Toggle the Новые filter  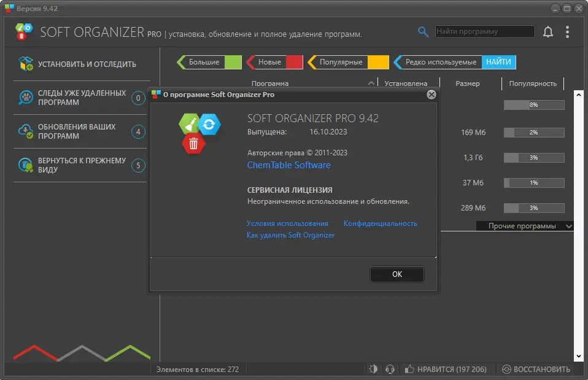[x=274, y=62]
